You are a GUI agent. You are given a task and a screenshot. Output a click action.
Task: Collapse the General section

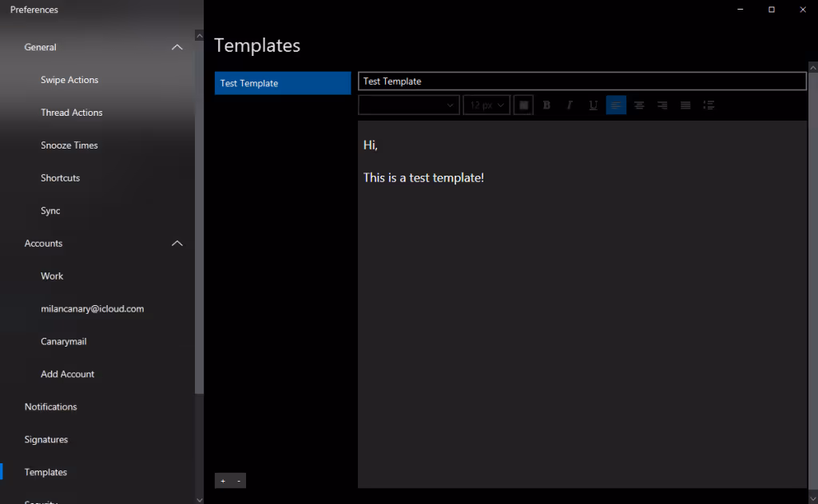[177, 47]
